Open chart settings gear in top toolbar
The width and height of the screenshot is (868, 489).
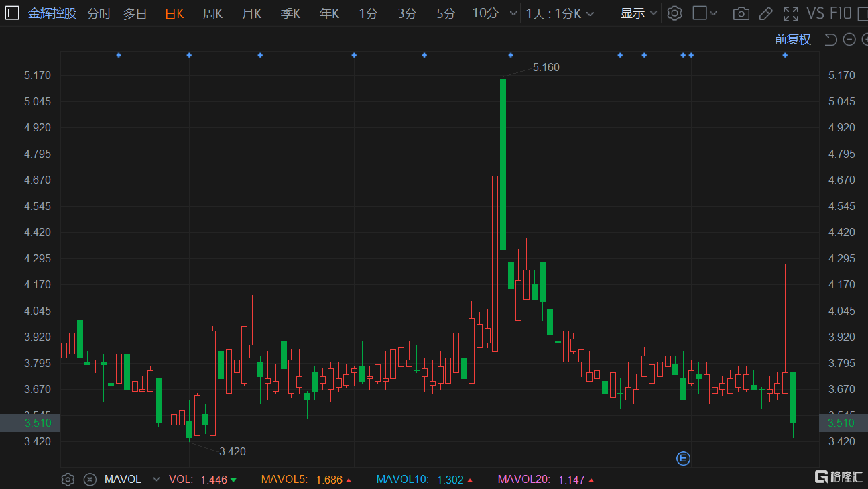675,13
